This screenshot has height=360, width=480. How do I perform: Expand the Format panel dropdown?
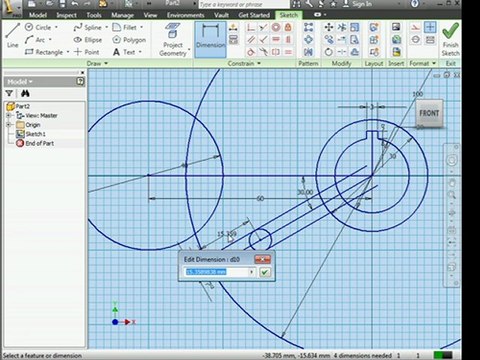[x=434, y=63]
